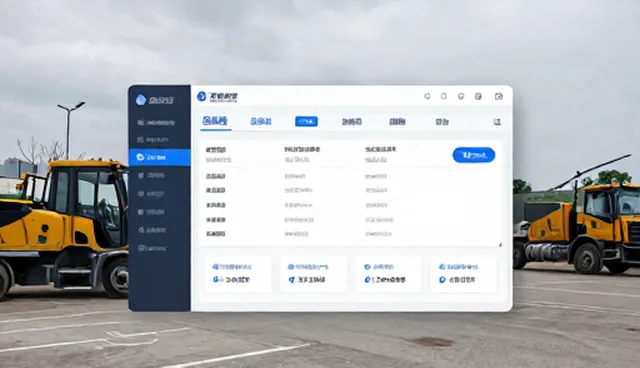Click the blue pill button in the table panel
This screenshot has height=368, width=640.
pos(474,155)
